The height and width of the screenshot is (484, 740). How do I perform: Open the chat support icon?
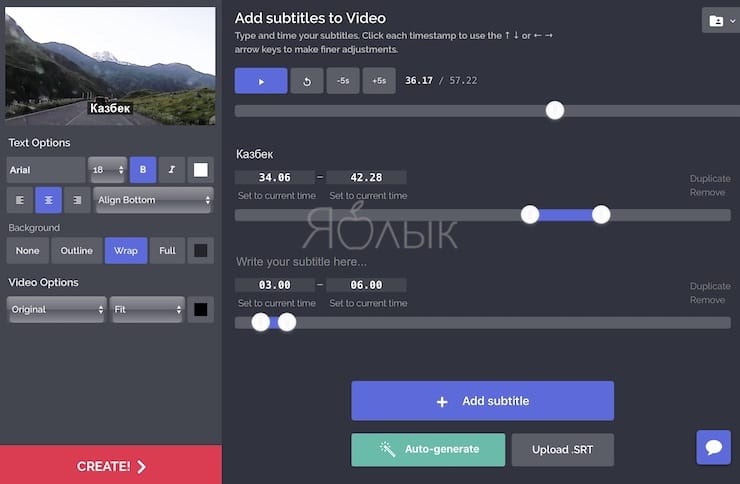713,447
